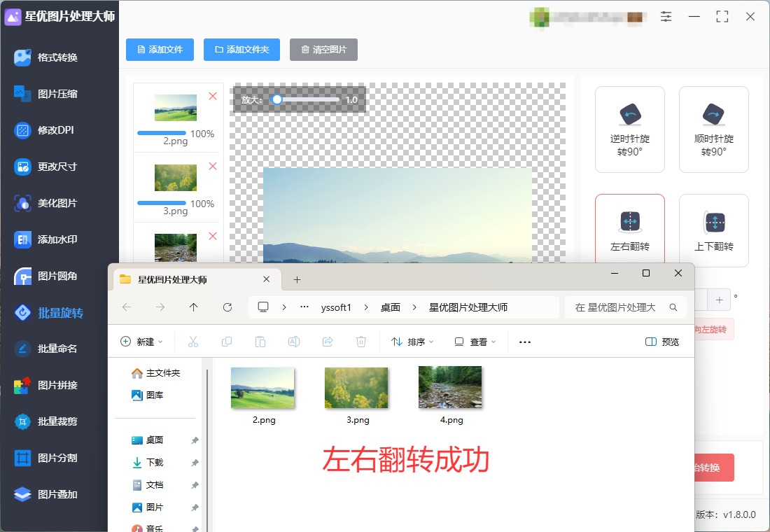This screenshot has width=770, height=532.
Task: Open the 批量命名 batch rename tool
Action: [45, 349]
